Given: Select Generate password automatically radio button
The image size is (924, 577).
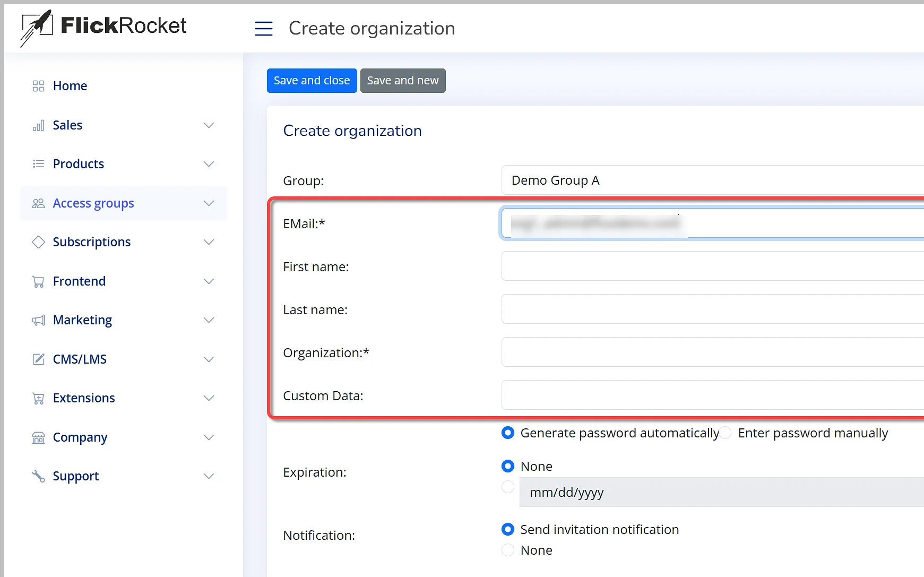Looking at the screenshot, I should coord(508,433).
